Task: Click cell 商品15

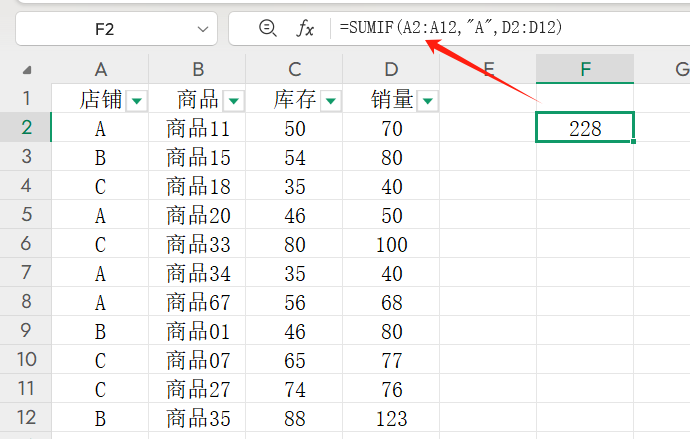Action: coord(198,157)
